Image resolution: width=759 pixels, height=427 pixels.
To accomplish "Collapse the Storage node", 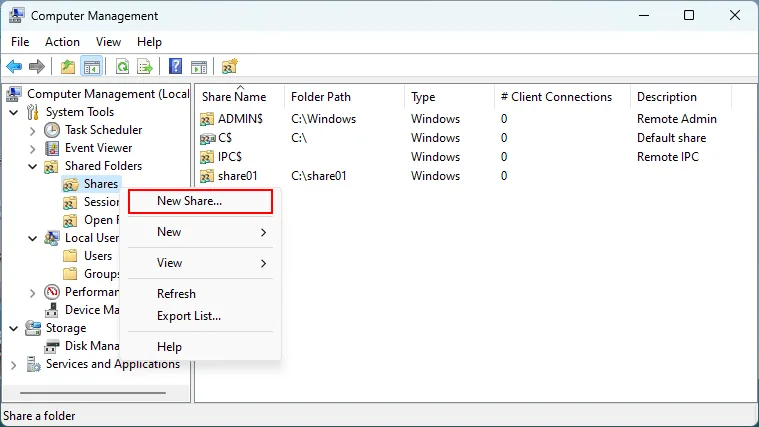I will 14,328.
